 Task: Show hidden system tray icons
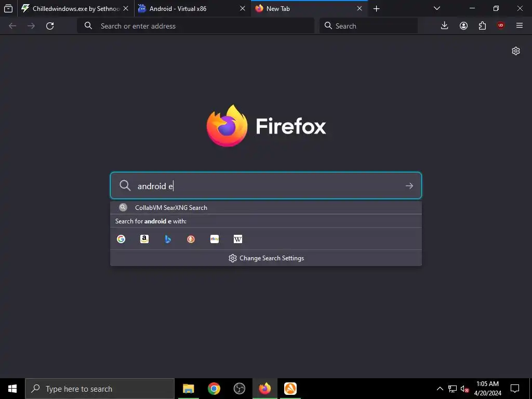440,389
